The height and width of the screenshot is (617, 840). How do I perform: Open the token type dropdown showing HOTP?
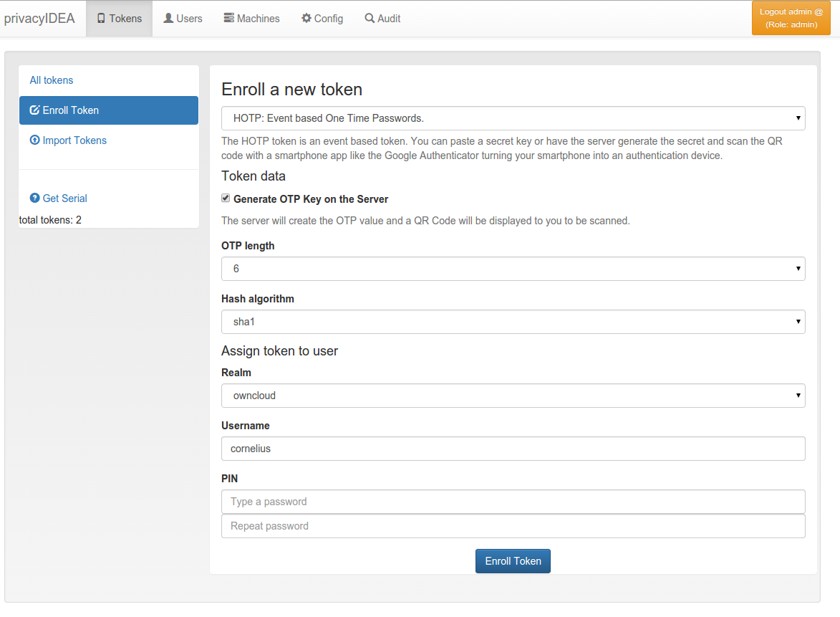[513, 118]
